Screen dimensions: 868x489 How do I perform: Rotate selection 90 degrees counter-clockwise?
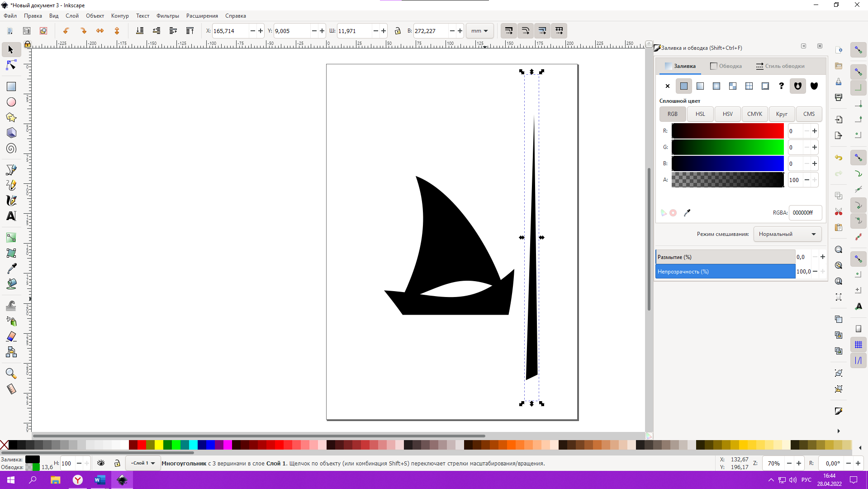click(66, 31)
